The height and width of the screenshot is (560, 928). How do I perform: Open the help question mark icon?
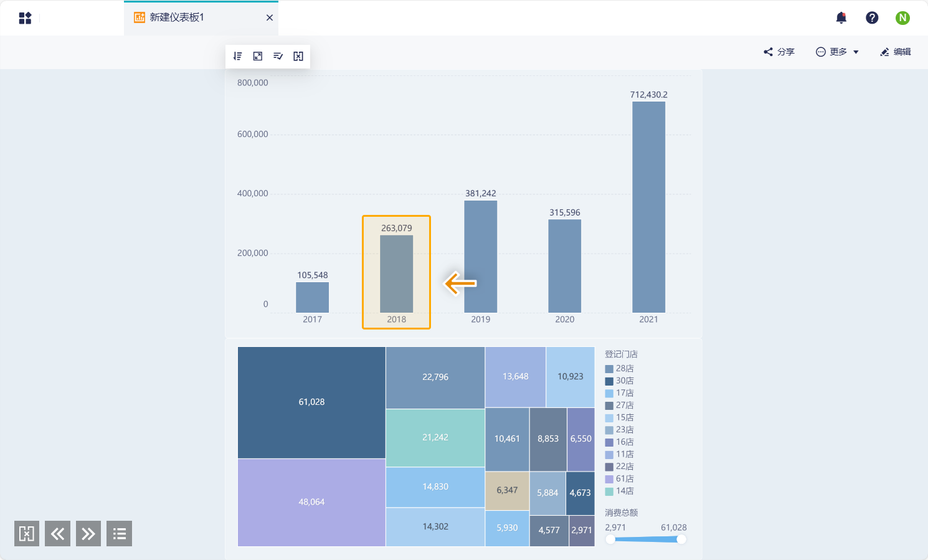[x=872, y=17]
